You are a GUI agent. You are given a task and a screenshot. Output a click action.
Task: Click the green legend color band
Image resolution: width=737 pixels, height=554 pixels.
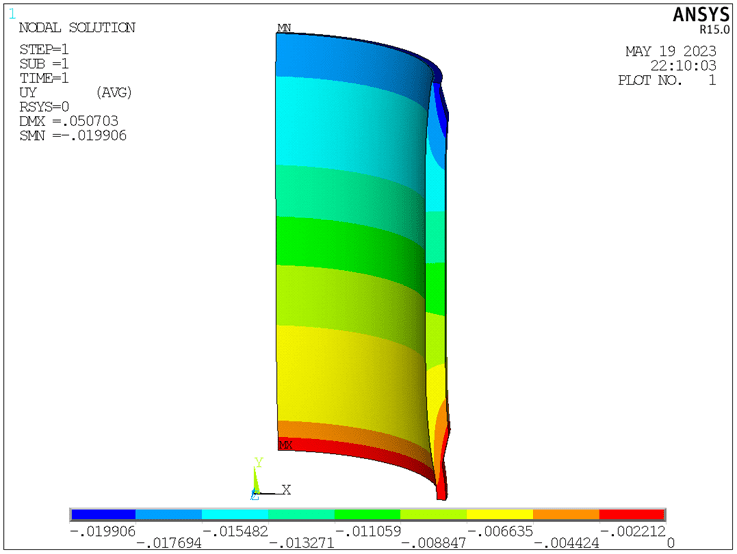(x=367, y=515)
